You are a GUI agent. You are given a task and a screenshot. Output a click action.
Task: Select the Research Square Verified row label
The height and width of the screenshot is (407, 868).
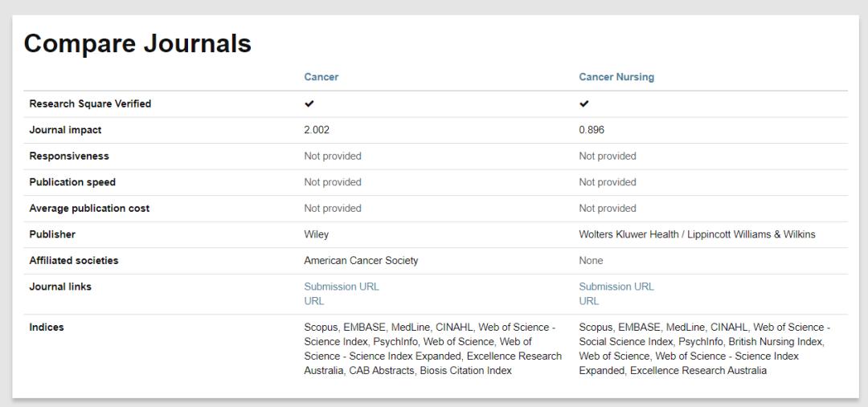[x=90, y=104]
